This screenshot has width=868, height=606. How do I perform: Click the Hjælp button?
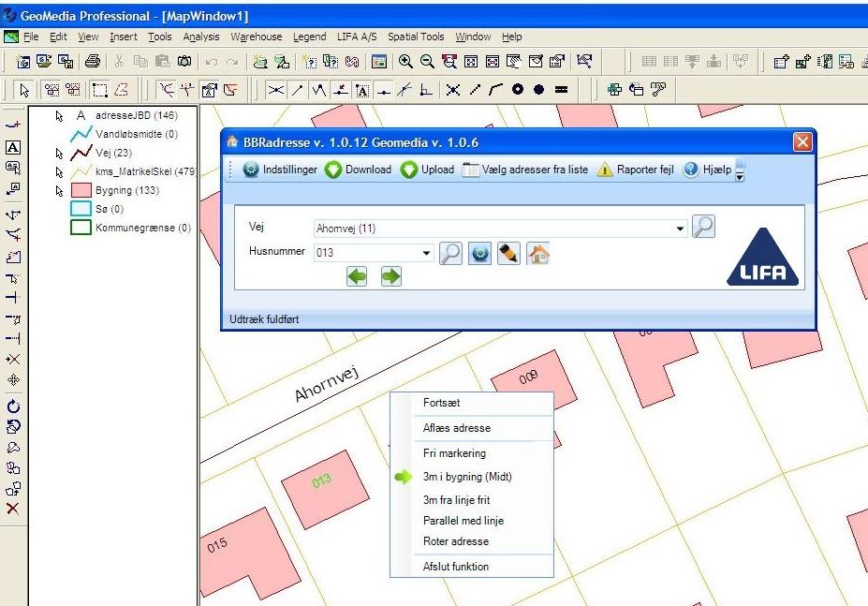point(707,170)
